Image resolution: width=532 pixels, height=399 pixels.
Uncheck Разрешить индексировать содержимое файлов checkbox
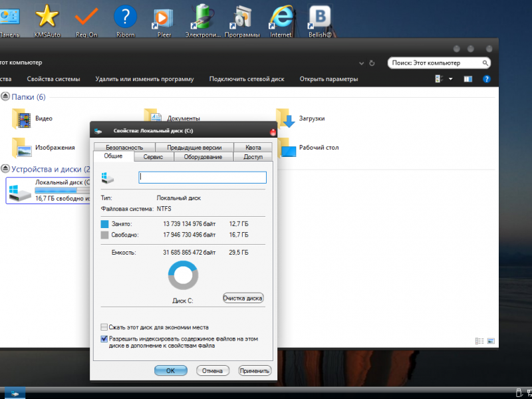(104, 338)
